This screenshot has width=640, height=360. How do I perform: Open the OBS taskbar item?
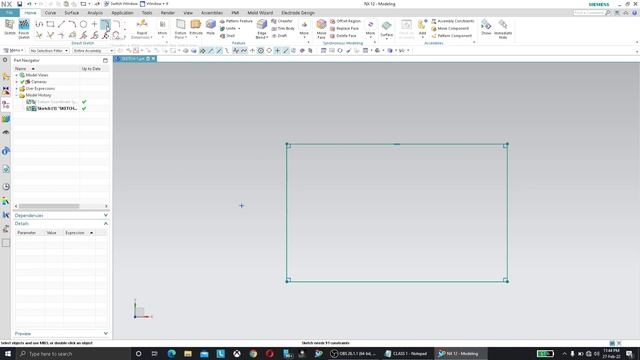pos(353,353)
